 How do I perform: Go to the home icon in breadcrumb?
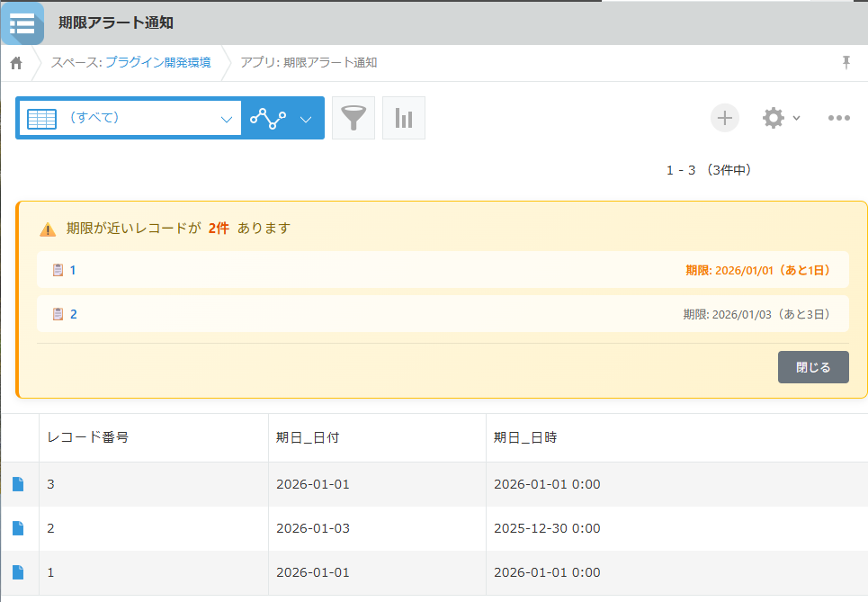16,63
